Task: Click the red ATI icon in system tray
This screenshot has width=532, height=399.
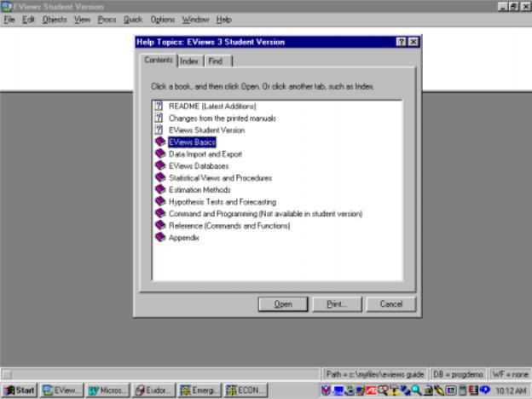Action: pyautogui.click(x=371, y=390)
